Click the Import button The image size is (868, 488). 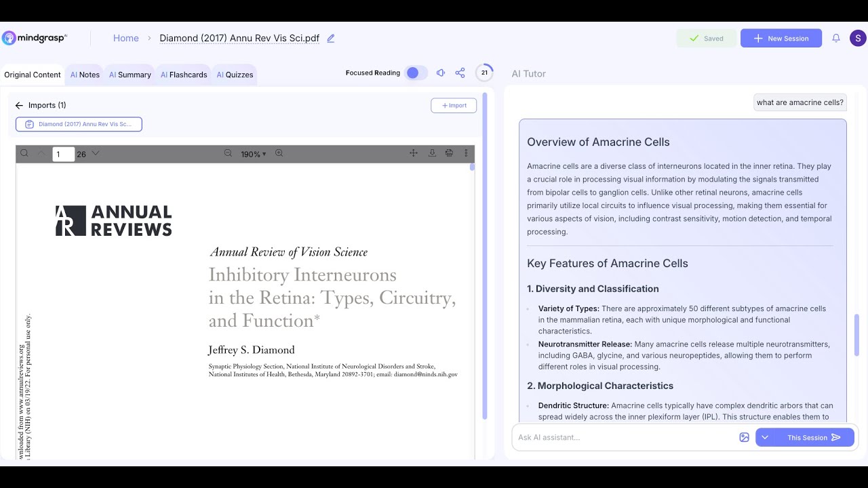click(x=454, y=105)
